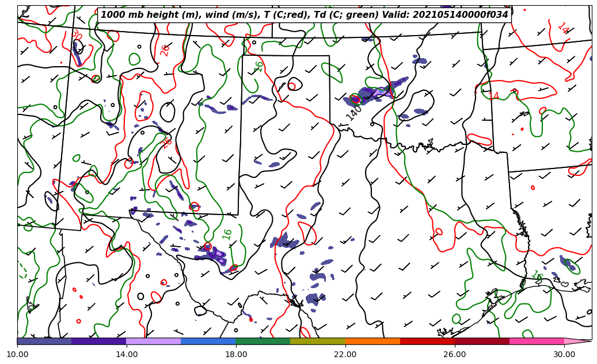
Task: Pick the hot pink 28–30 colorbar segment
Action: (x=537, y=341)
